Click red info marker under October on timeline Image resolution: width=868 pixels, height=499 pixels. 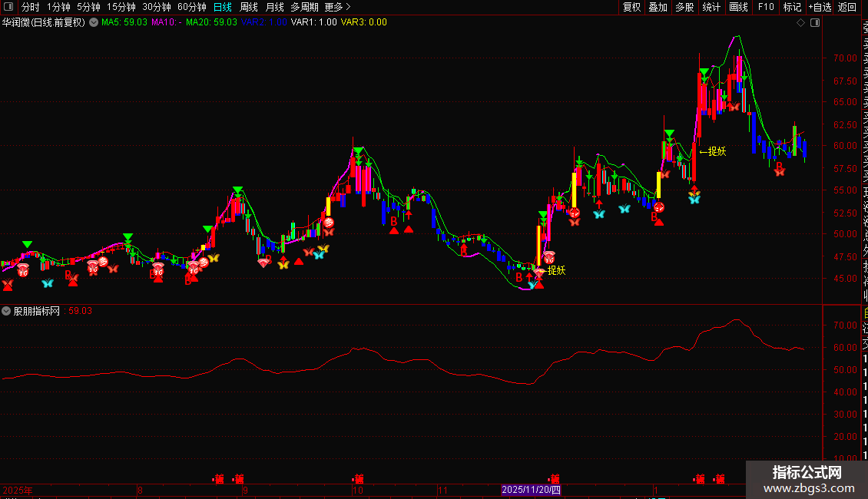358,478
